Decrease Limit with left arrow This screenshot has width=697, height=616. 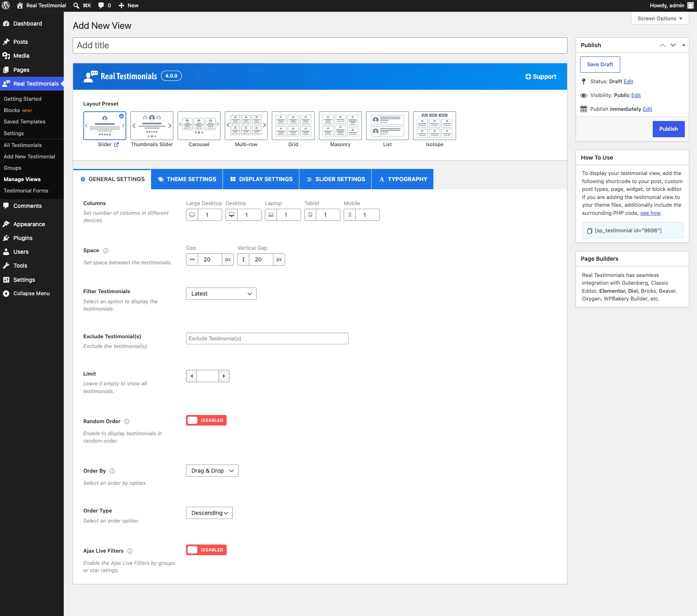point(191,376)
